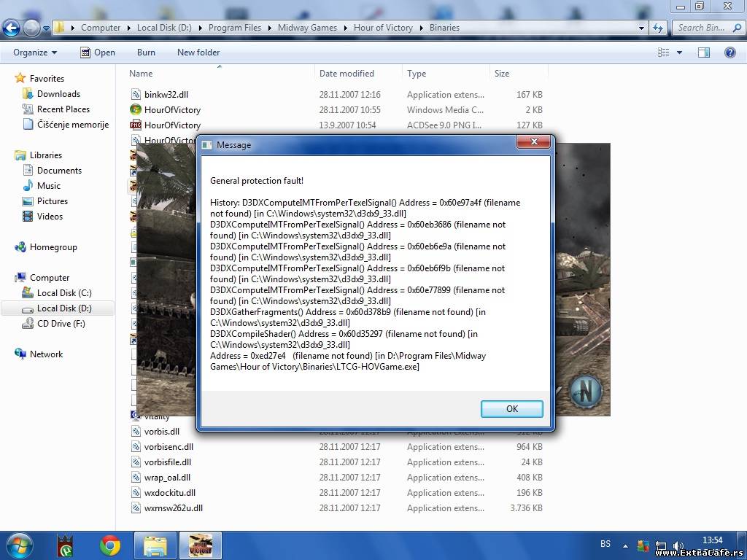Select the Windows Media HourOfVictory file icon
The width and height of the screenshot is (747, 560).
pos(136,109)
